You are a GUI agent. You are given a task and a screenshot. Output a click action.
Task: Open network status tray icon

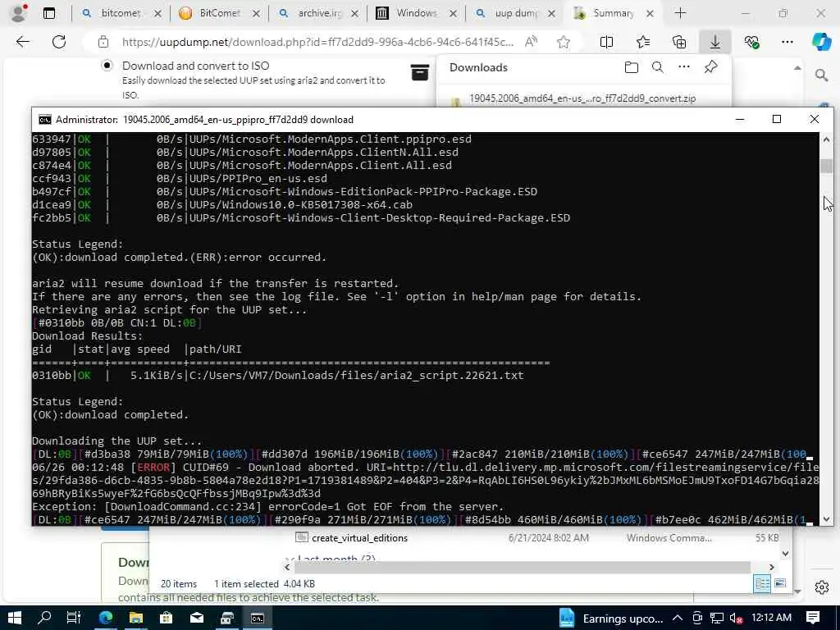717,619
